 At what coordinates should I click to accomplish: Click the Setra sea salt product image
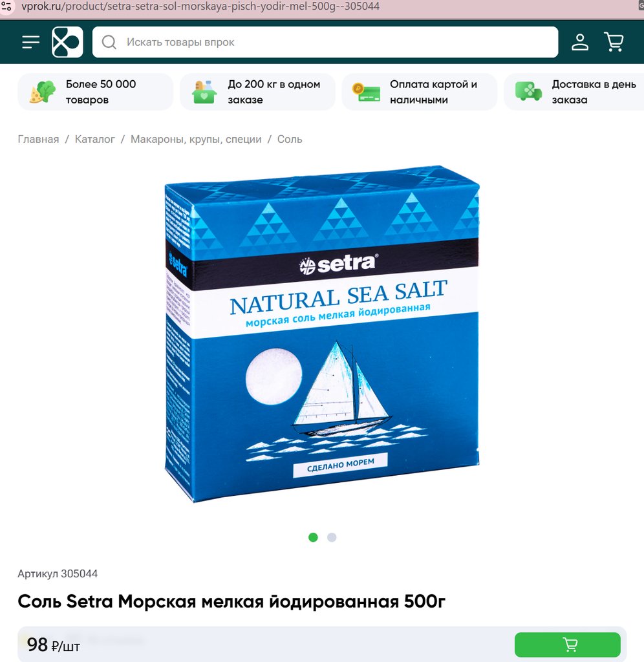coord(322,334)
